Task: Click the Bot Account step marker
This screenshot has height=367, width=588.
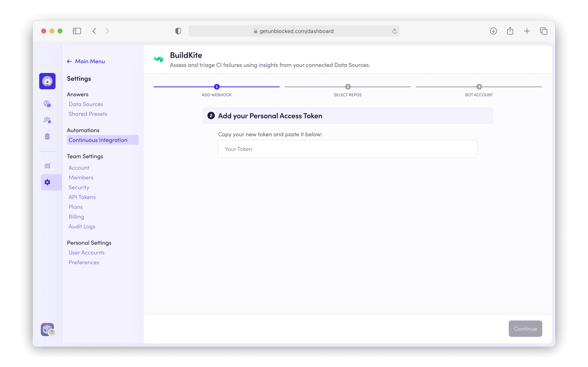Action: (479, 87)
